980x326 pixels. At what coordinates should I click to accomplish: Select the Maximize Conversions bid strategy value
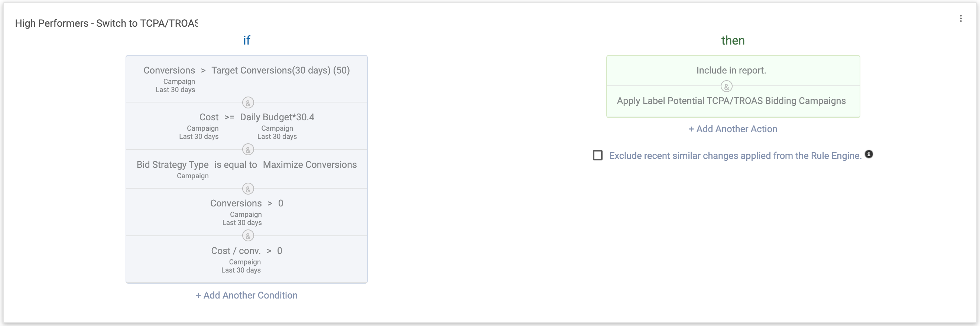[309, 165]
